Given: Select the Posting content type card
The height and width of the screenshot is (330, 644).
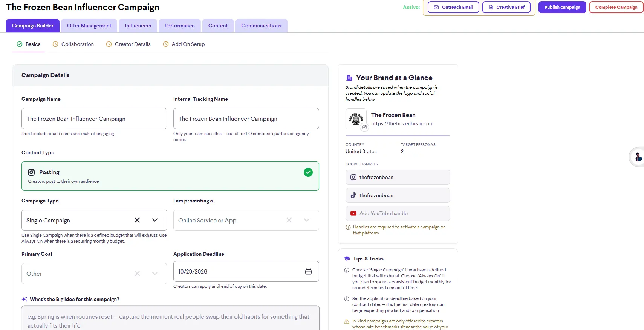Looking at the screenshot, I should coord(170,176).
